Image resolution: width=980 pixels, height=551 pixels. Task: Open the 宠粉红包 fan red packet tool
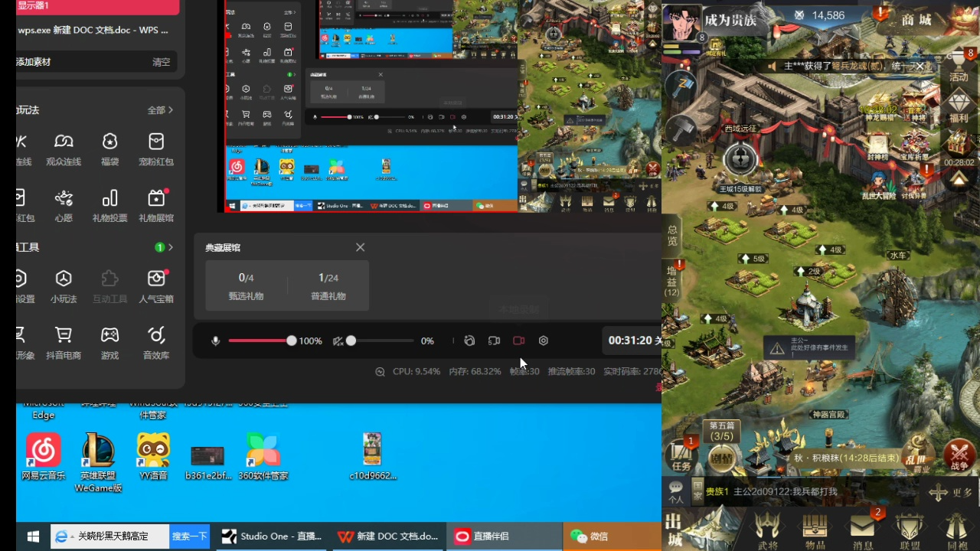156,149
